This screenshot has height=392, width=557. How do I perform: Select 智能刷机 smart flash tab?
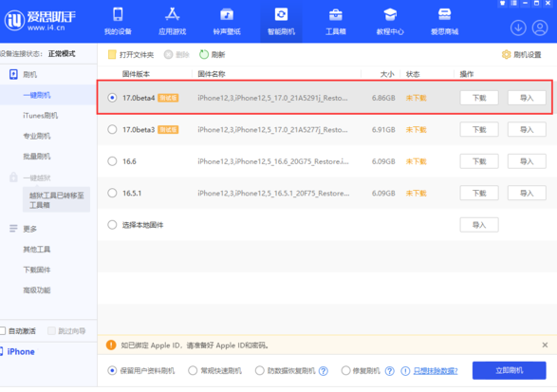click(281, 21)
